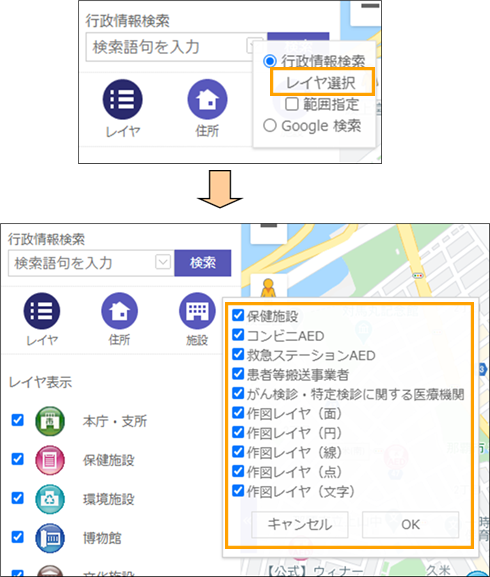The width and height of the screenshot is (490, 577).
Task: Expand search options dropdown arrow beside 検索
Action: coord(163,262)
